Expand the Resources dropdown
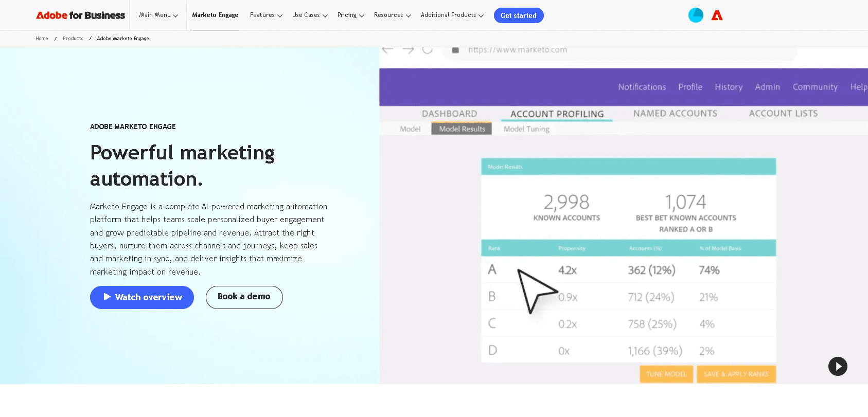868x417 pixels. click(x=393, y=15)
